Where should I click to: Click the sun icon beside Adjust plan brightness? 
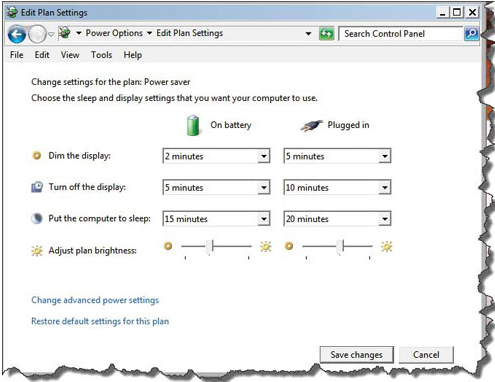click(37, 250)
